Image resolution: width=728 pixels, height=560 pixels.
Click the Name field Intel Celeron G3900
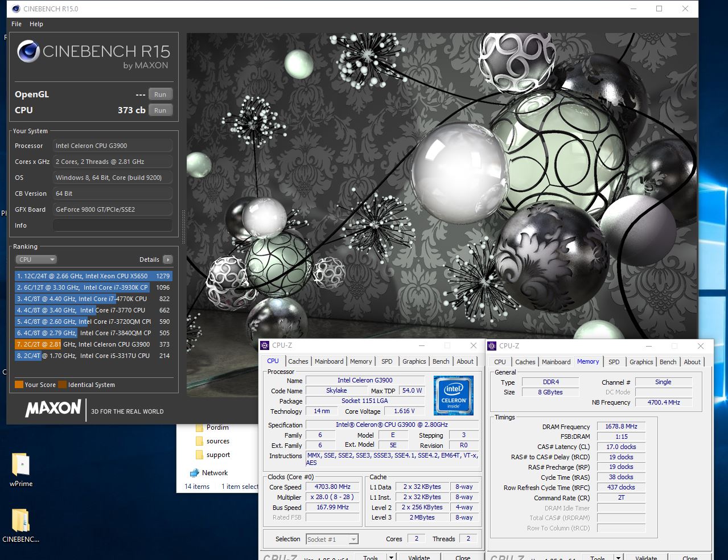pos(365,380)
